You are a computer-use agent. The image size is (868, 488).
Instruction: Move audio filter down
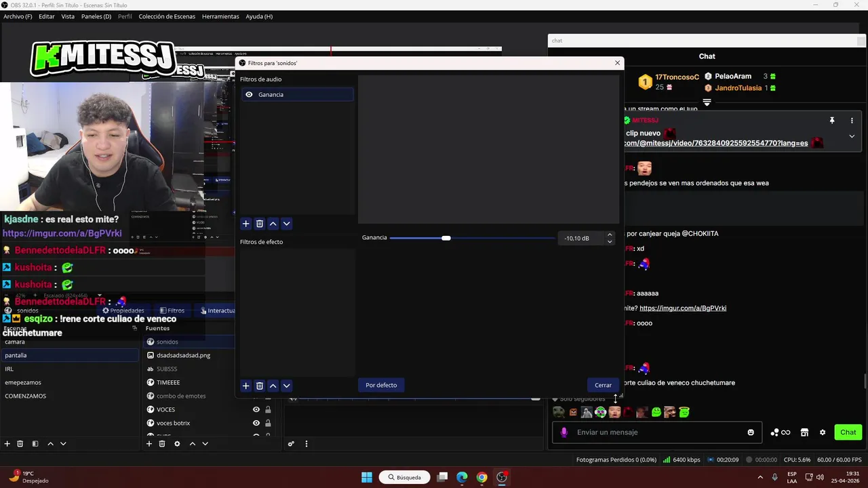[x=287, y=224]
